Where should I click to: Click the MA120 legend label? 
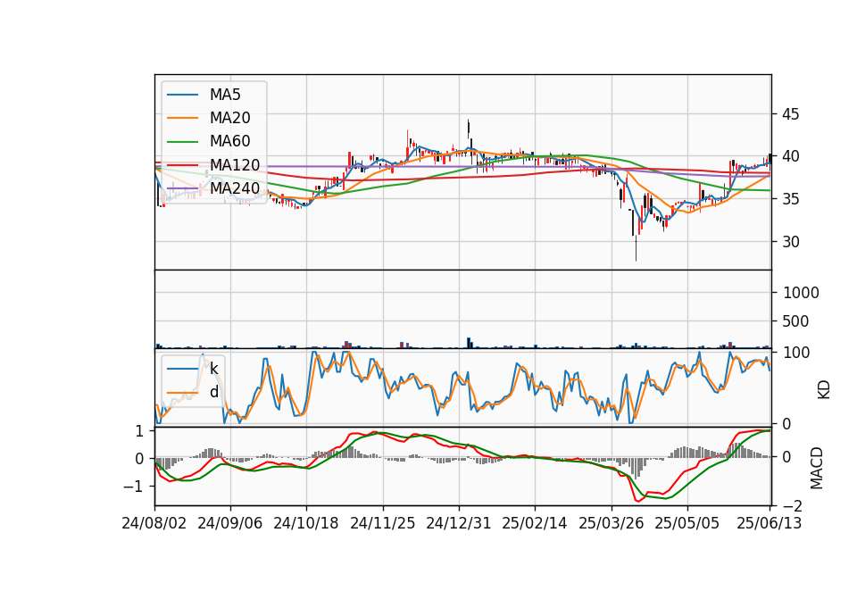point(235,164)
